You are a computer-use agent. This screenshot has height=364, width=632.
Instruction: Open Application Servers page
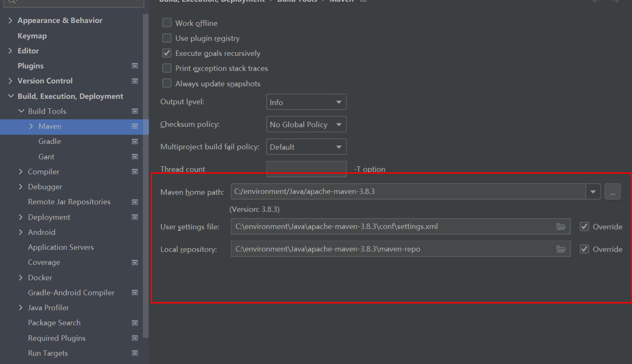tap(61, 247)
